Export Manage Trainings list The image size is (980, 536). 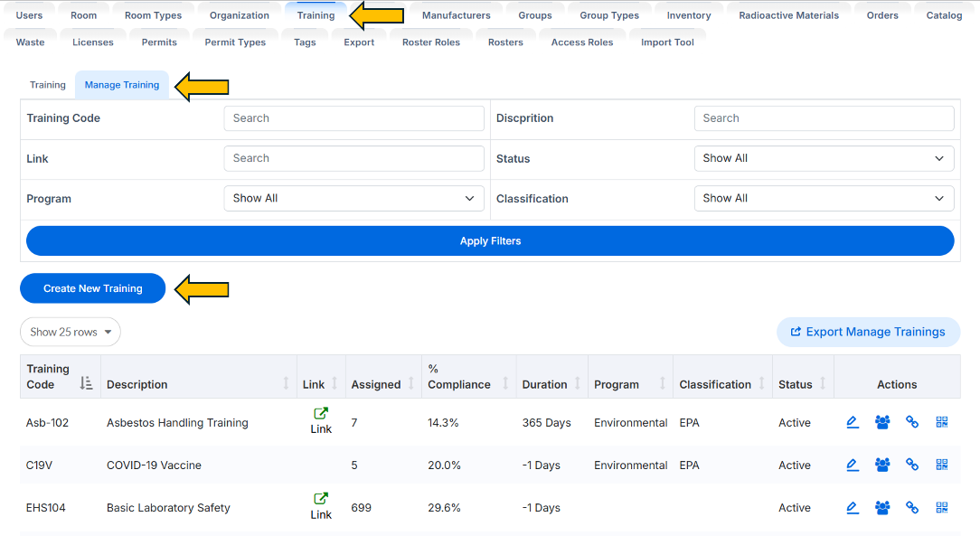(x=868, y=333)
